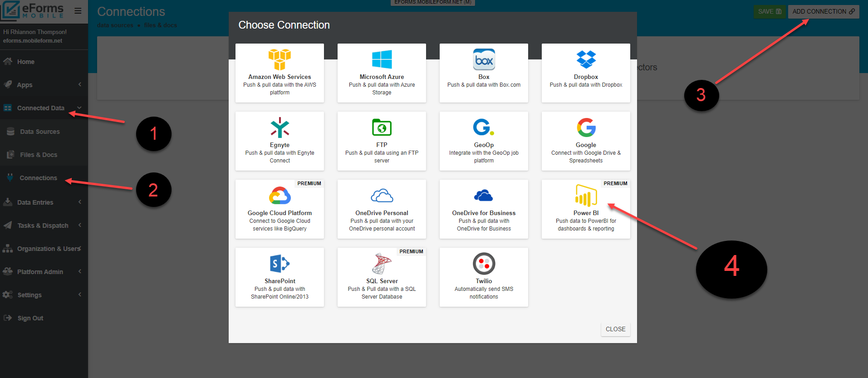Click the Home house icon in sidebar
The height and width of the screenshot is (378, 868).
click(x=8, y=61)
